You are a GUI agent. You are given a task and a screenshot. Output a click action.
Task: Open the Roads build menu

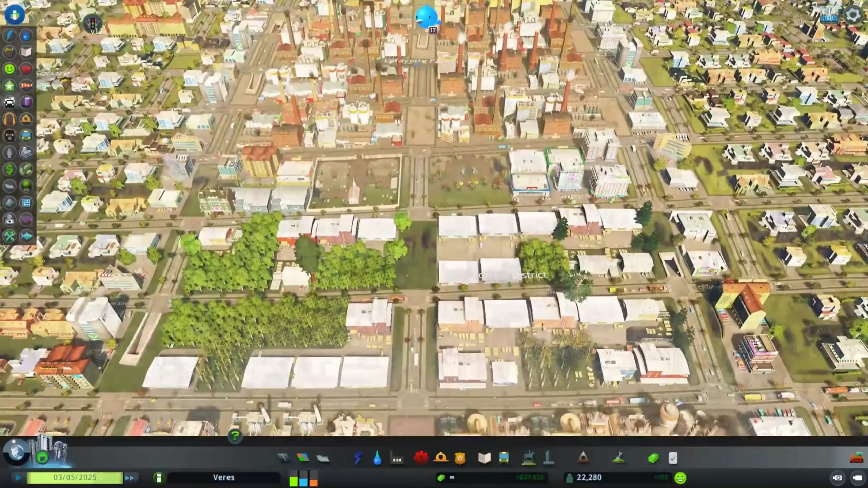[283, 458]
